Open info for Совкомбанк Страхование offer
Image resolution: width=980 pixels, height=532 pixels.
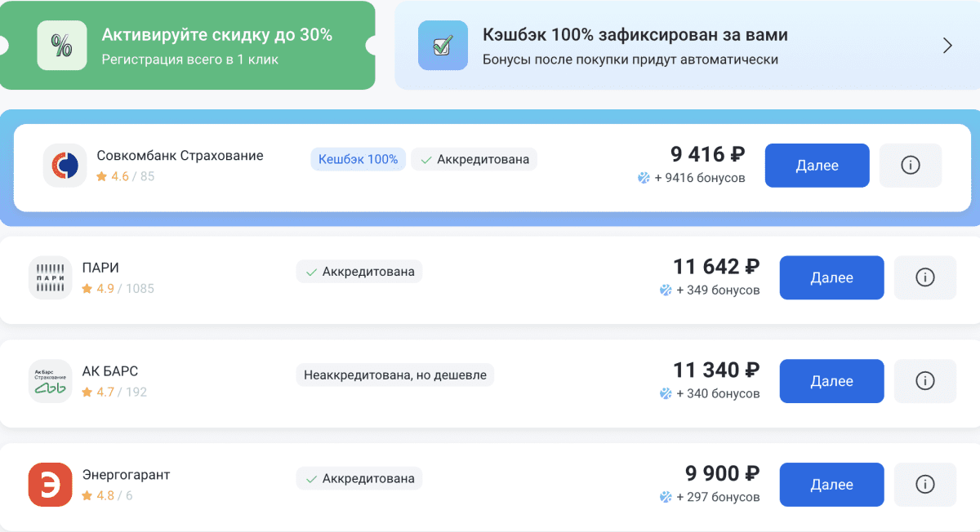click(910, 166)
